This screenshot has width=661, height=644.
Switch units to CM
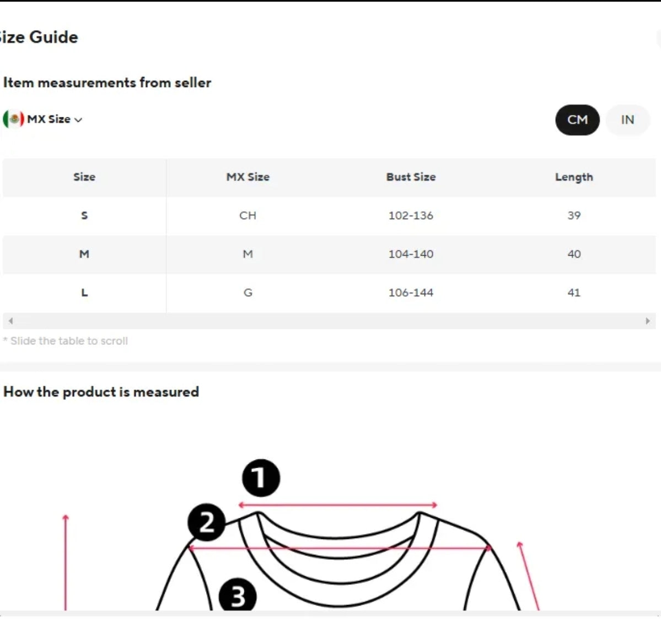click(x=577, y=120)
